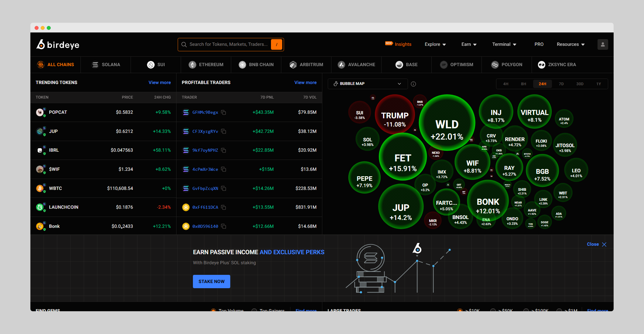Select the 30D timeframe
This screenshot has height=334, width=644.
(x=580, y=84)
